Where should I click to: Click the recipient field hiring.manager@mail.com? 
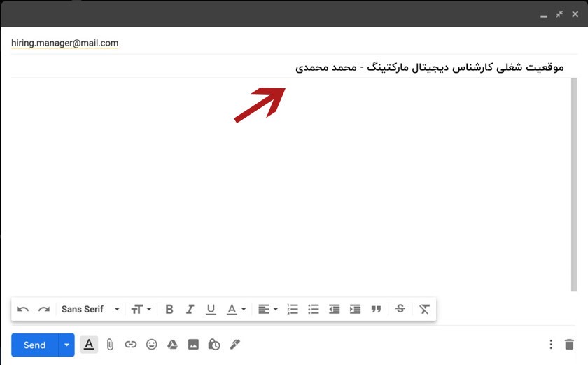pyautogui.click(x=65, y=43)
